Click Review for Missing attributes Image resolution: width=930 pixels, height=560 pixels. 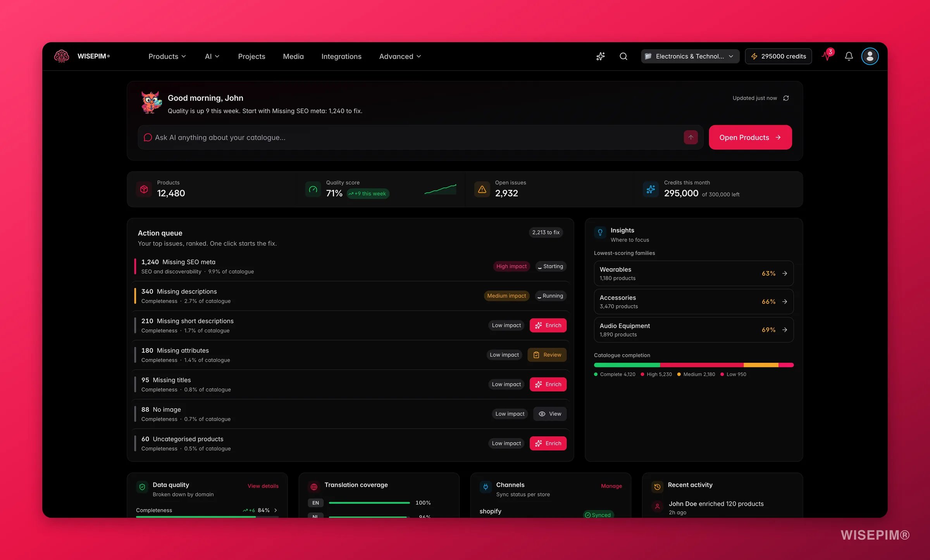pyautogui.click(x=547, y=355)
